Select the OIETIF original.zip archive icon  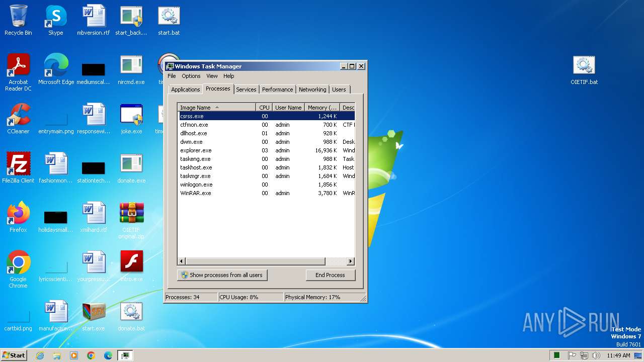131,221
